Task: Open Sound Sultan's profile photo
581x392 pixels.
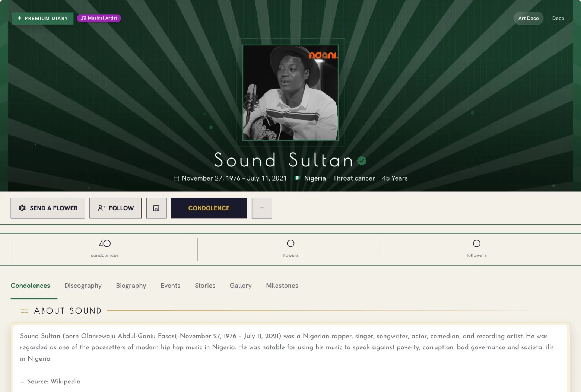Action: (290, 93)
